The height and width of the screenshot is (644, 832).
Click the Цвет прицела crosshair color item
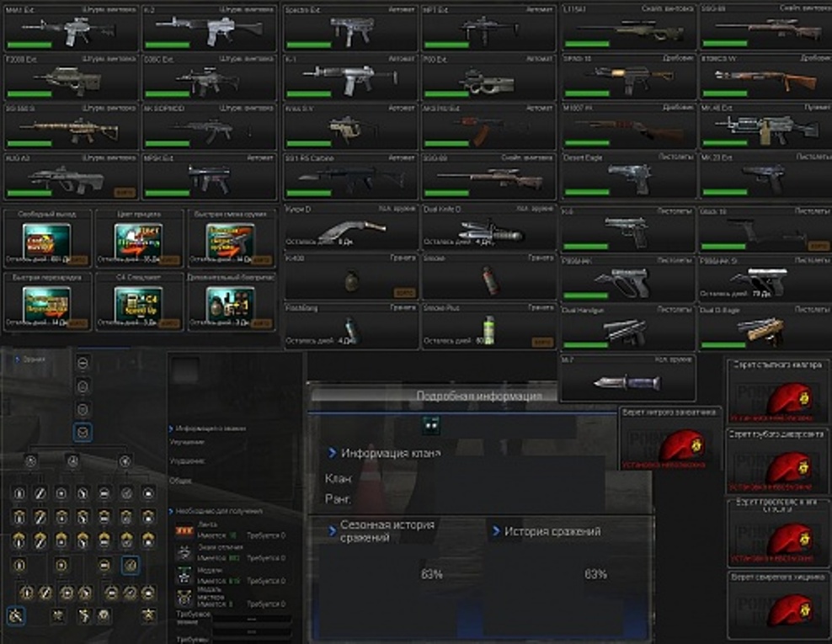pyautogui.click(x=139, y=239)
